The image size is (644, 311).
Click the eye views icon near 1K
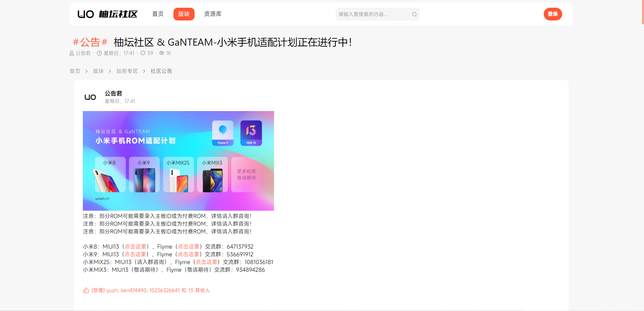162,53
